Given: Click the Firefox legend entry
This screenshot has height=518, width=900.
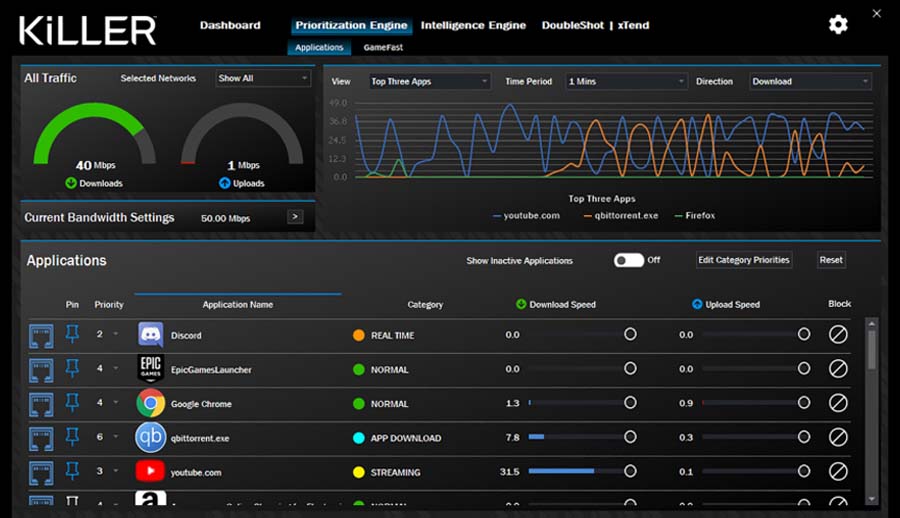Looking at the screenshot, I should pyautogui.click(x=695, y=216).
